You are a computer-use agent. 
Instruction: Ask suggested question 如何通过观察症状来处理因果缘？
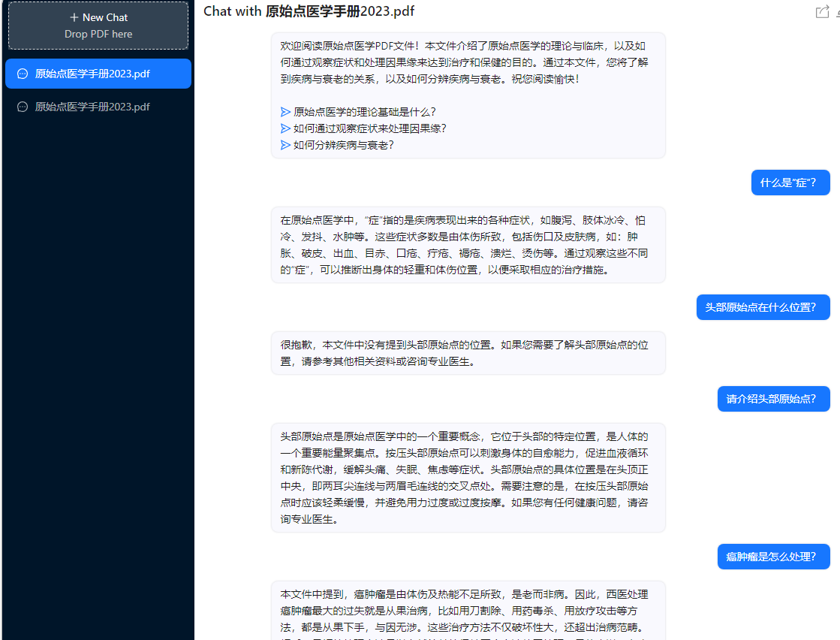pyautogui.click(x=369, y=128)
